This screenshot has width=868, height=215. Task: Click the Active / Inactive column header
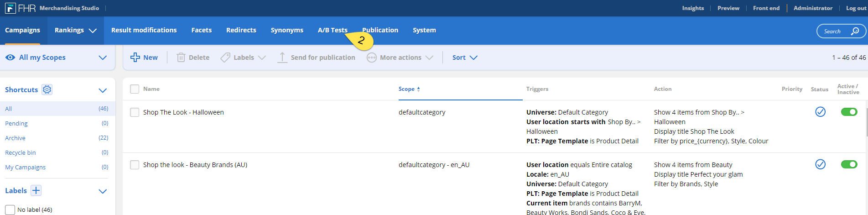pyautogui.click(x=848, y=89)
